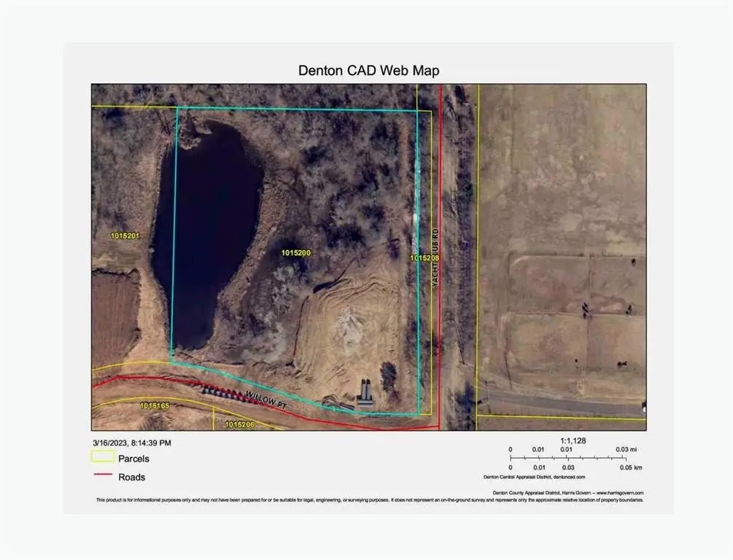The width and height of the screenshot is (733, 560).
Task: Click the yellow Parcels legend swatch
Action: coord(103,458)
